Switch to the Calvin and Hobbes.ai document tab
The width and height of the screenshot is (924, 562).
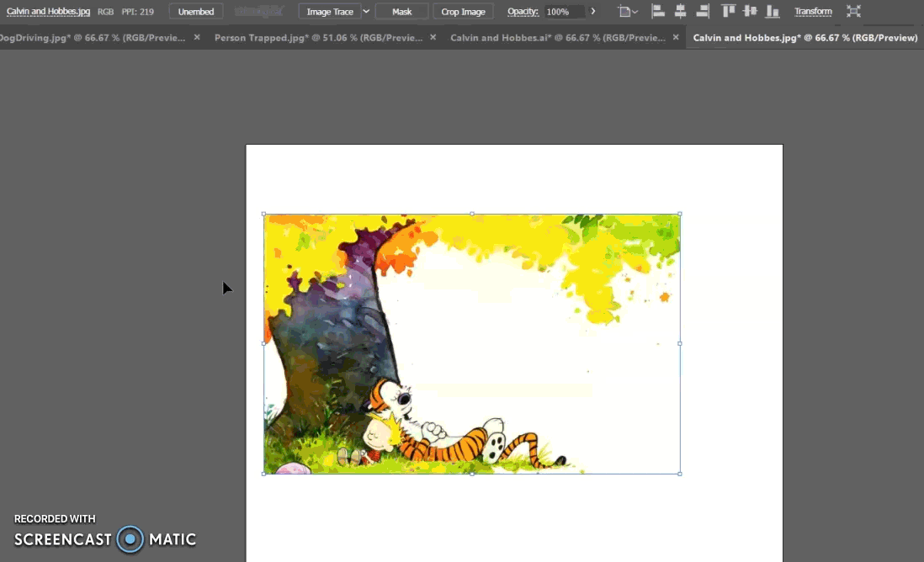point(557,38)
